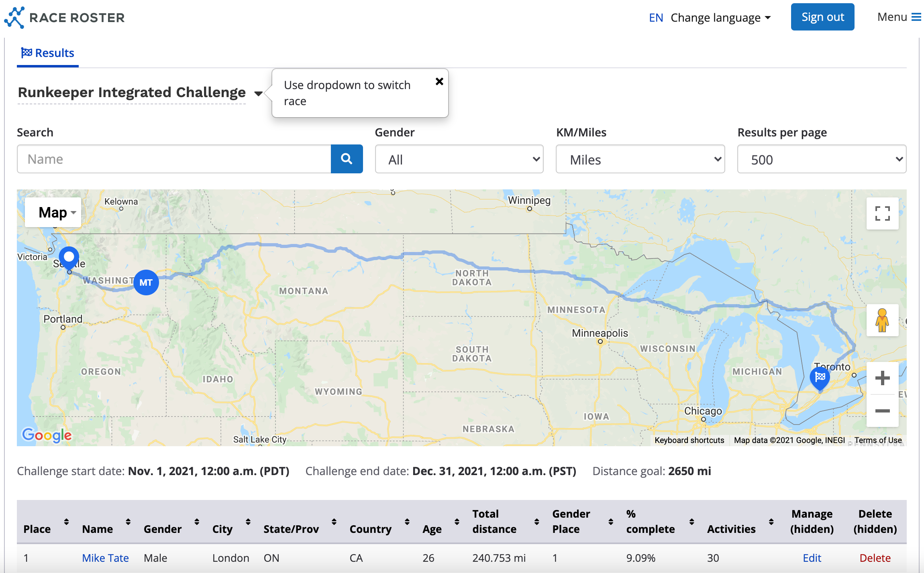Switch to the Results tab

(x=48, y=53)
